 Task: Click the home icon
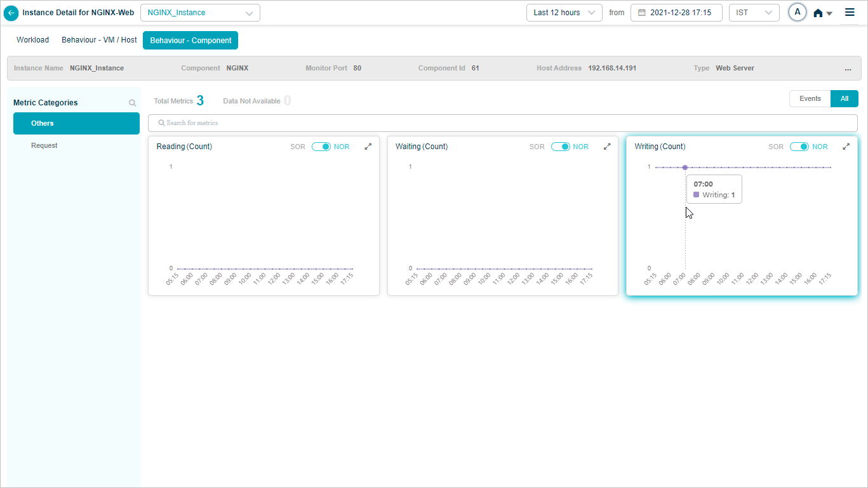pyautogui.click(x=818, y=13)
